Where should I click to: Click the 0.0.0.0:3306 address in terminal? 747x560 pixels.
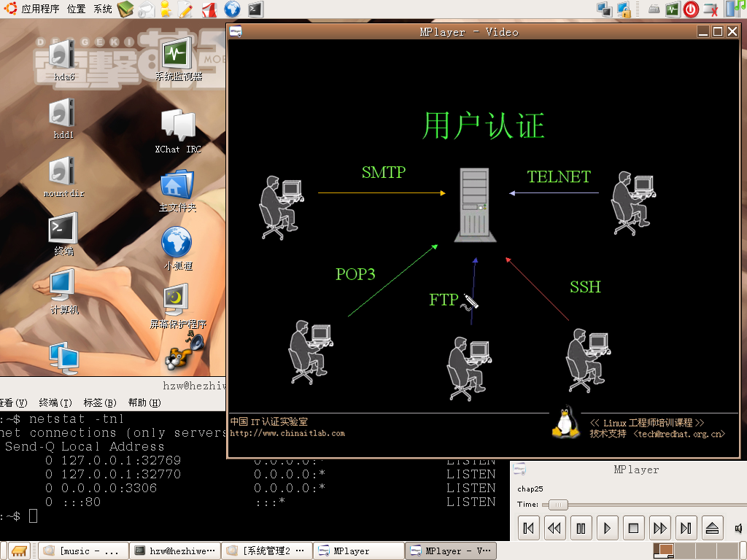pyautogui.click(x=109, y=488)
